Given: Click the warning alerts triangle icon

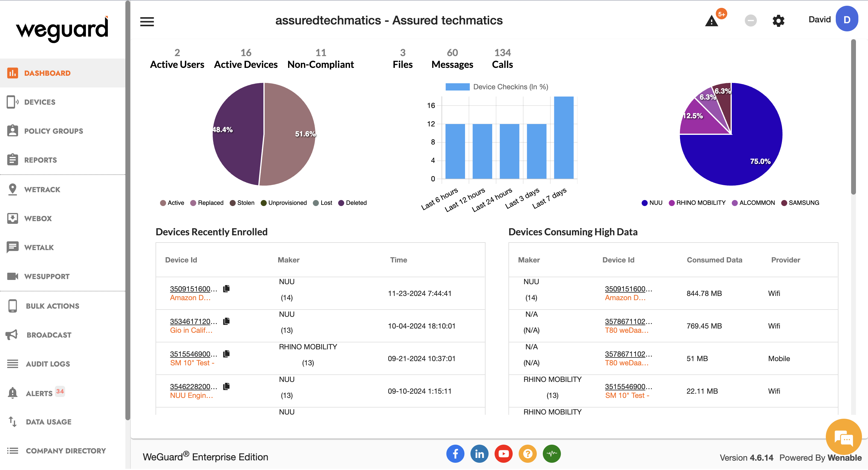Looking at the screenshot, I should pos(711,21).
